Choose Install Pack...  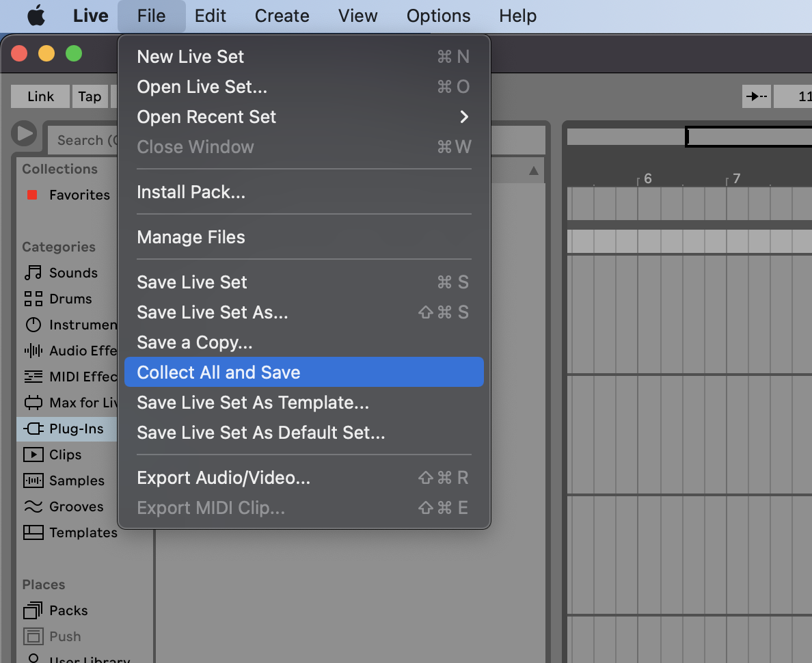304,192
